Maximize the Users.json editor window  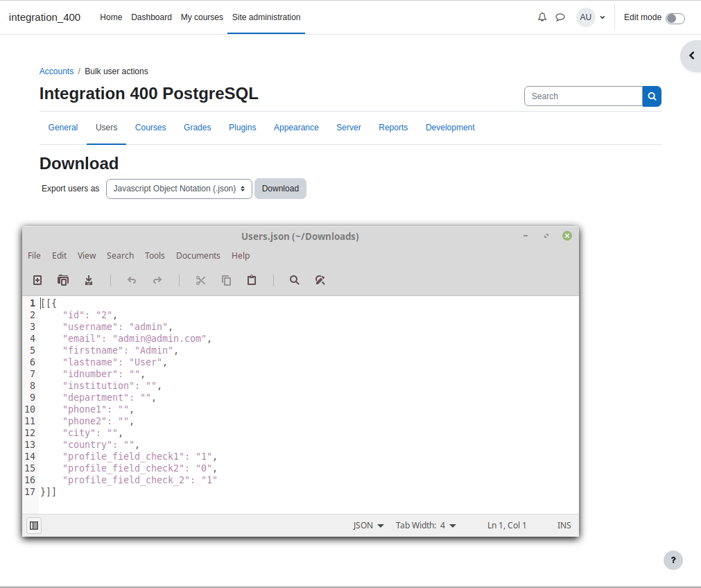click(546, 236)
